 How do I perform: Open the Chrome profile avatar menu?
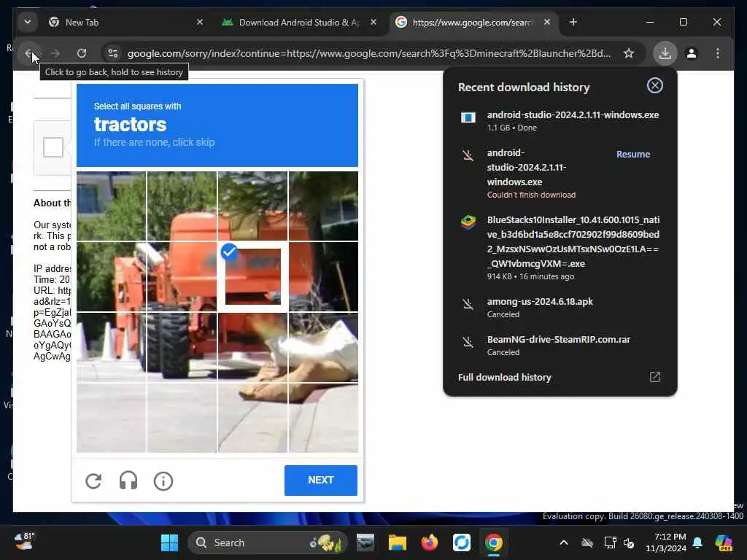pos(692,53)
